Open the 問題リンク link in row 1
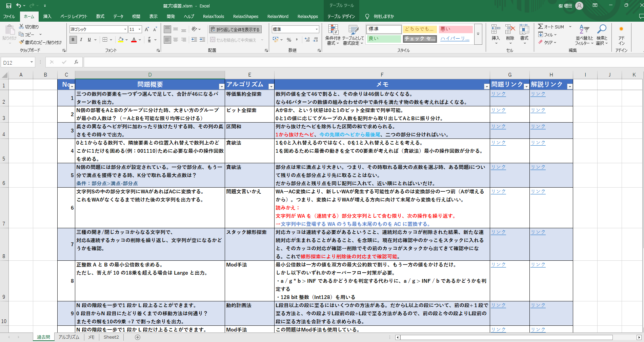 [498, 94]
